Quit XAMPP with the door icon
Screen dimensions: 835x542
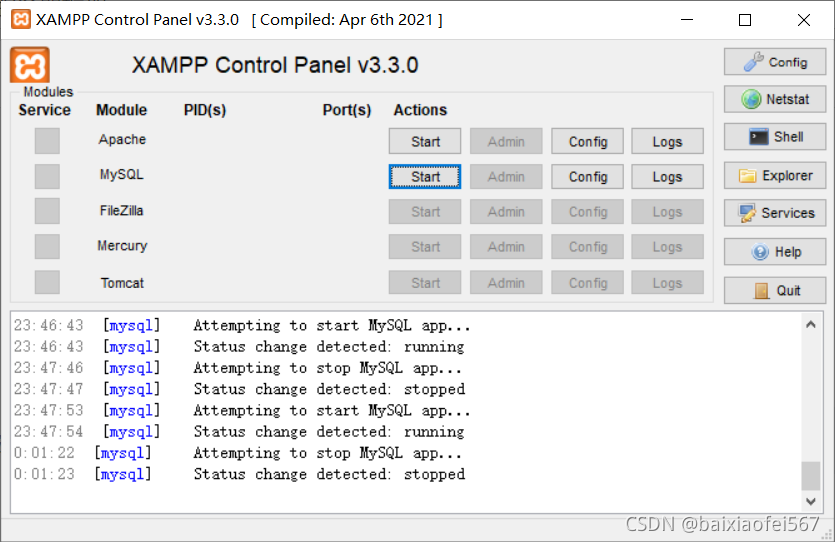coord(775,290)
